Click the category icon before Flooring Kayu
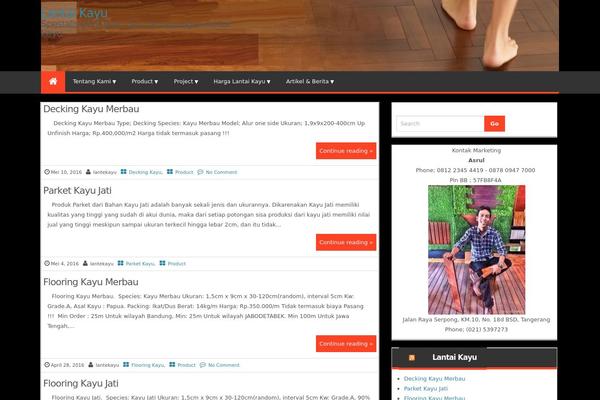The height and width of the screenshot is (400, 600). click(126, 365)
